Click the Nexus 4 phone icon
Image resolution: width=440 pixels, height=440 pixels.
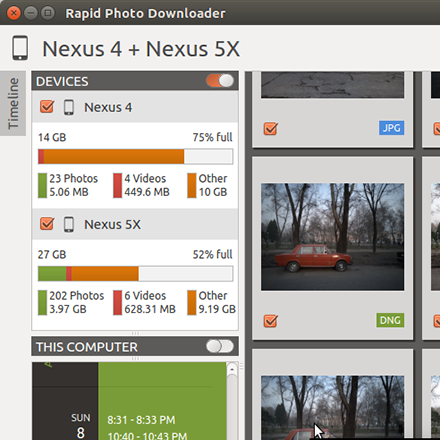69,107
